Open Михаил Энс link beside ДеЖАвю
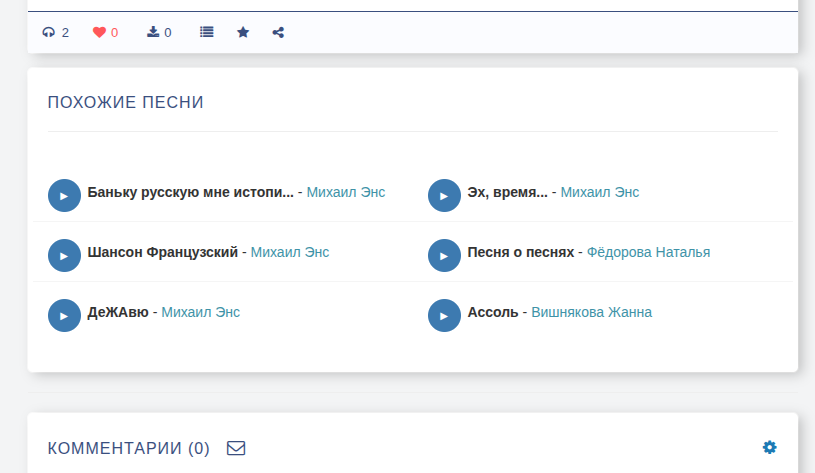 200,312
